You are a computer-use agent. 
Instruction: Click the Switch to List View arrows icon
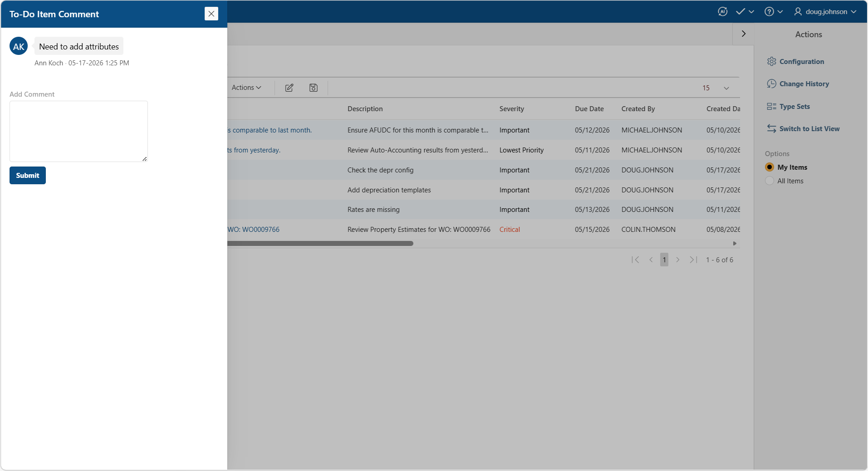pos(771,129)
